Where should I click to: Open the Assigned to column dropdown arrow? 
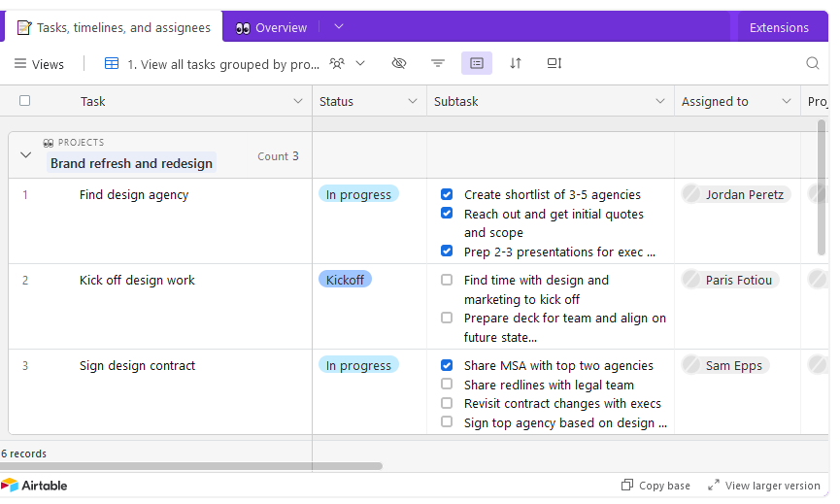coord(787,101)
